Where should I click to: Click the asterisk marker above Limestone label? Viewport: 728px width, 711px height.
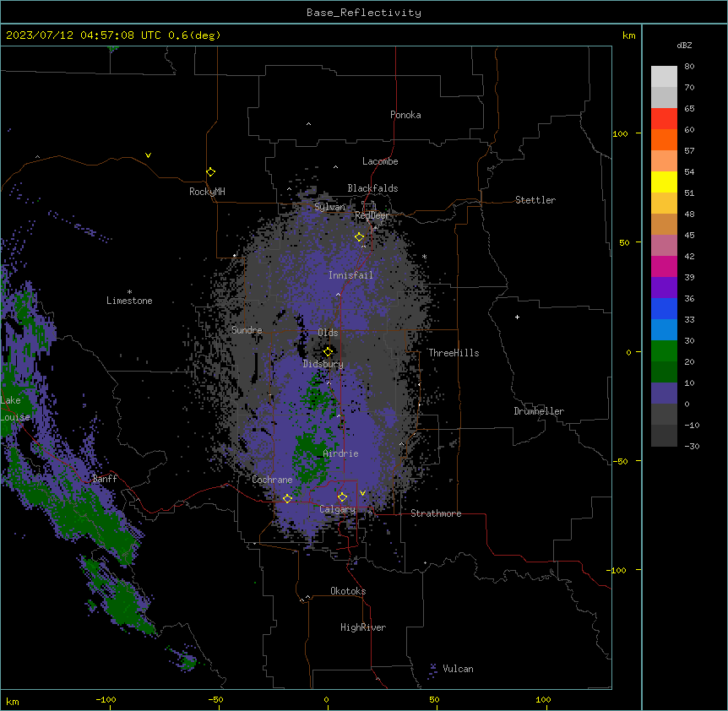tap(129, 292)
